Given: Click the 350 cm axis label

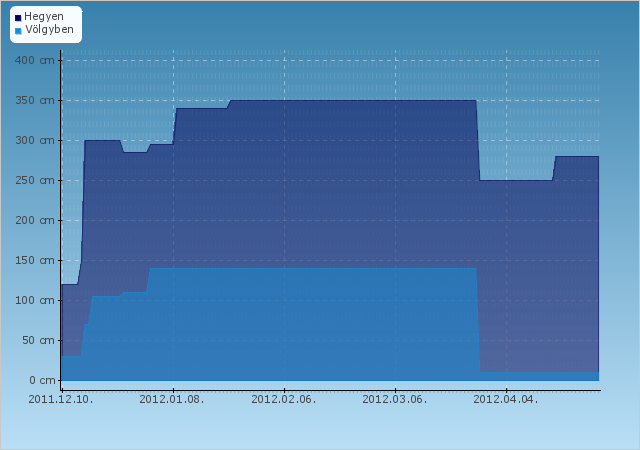Looking at the screenshot, I should (34, 100).
